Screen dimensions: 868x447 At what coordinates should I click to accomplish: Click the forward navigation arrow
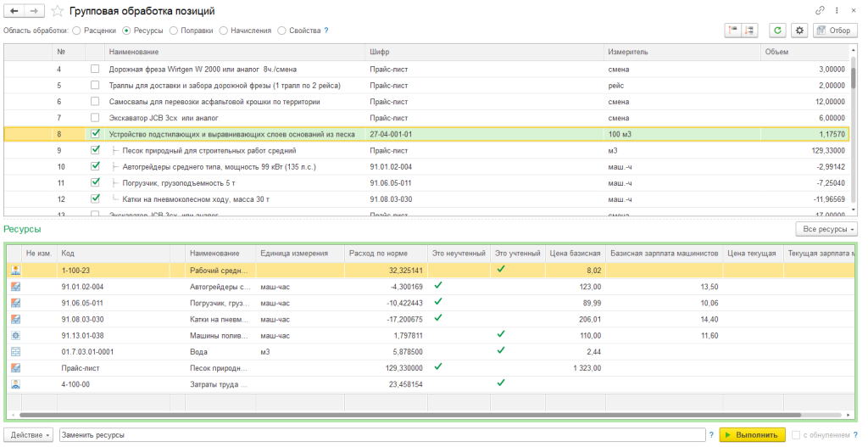tap(35, 10)
